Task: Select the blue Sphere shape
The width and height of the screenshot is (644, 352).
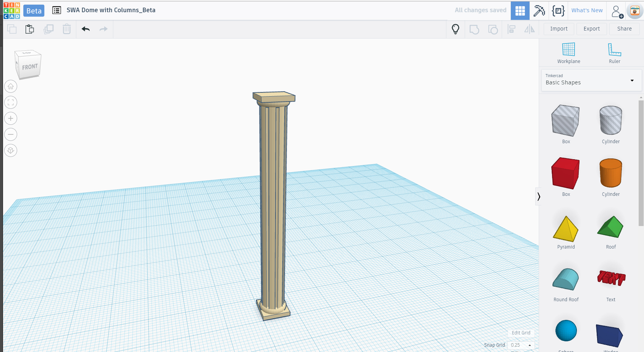Action: point(566,331)
